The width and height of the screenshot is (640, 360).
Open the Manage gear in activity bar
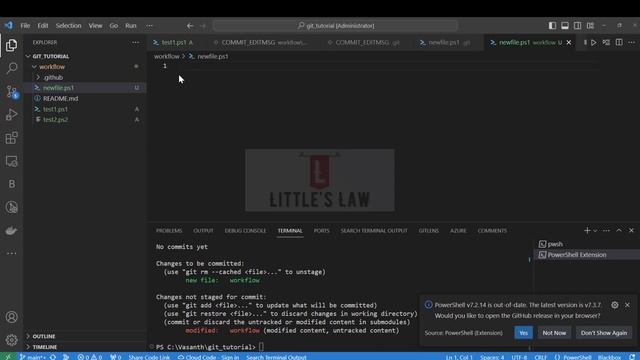(x=11, y=340)
